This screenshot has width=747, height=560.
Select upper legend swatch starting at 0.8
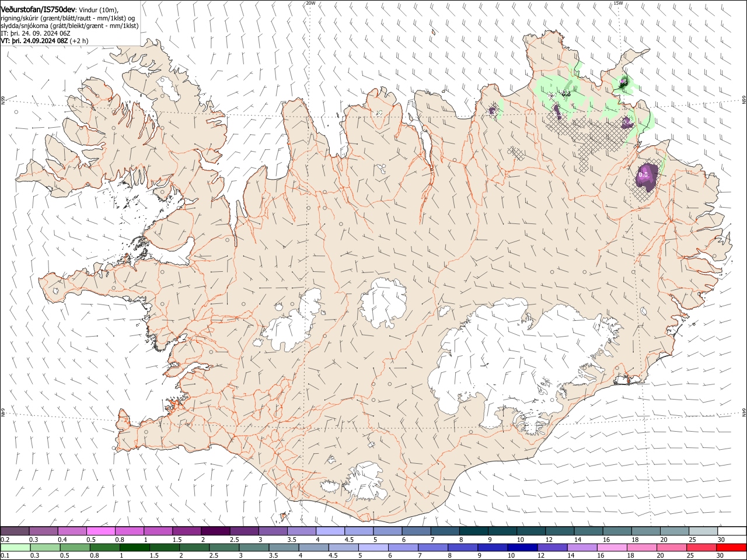(x=129, y=531)
